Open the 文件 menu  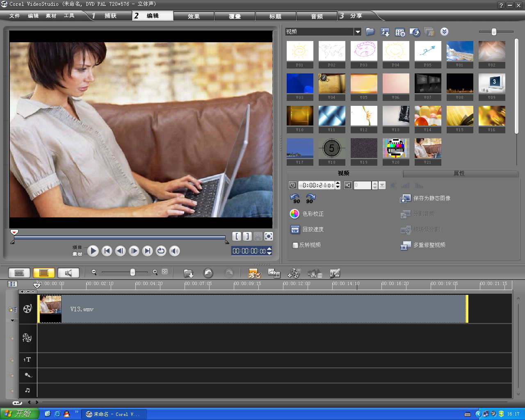click(x=15, y=16)
